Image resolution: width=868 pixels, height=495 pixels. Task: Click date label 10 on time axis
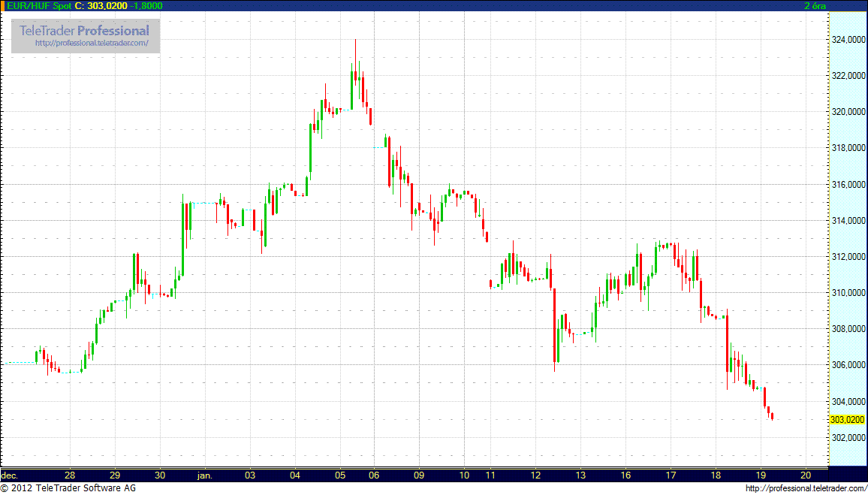464,475
